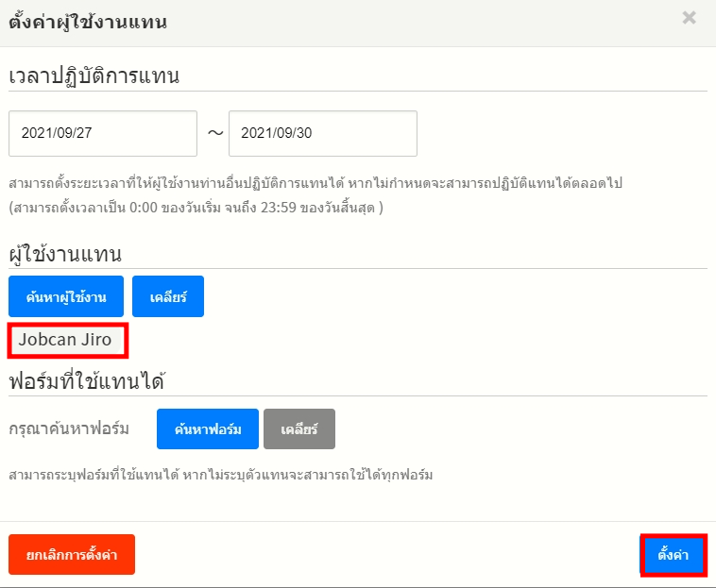
Task: Click the dialog title ตั้งค่าผู้ใช้งานแทน
Action: point(88,23)
